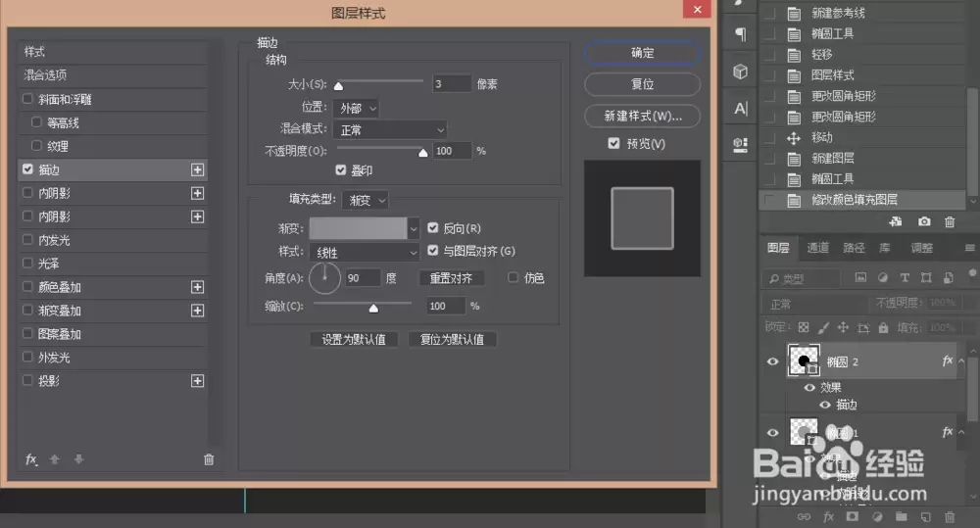Add another 描边 effect with plus icon
Viewport: 980px width, 528px height.
[198, 170]
